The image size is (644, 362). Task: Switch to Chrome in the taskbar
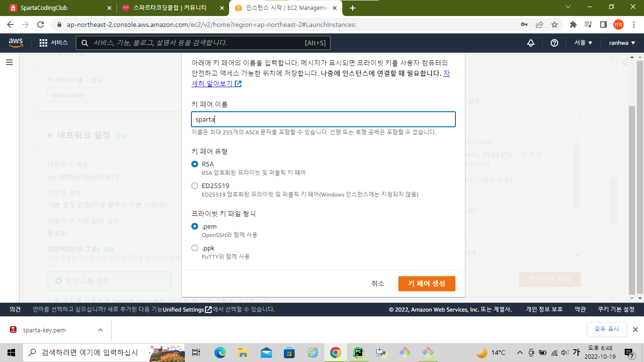click(x=336, y=352)
